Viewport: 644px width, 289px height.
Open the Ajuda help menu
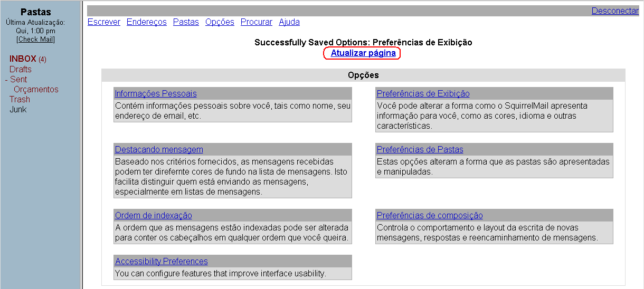click(x=289, y=22)
